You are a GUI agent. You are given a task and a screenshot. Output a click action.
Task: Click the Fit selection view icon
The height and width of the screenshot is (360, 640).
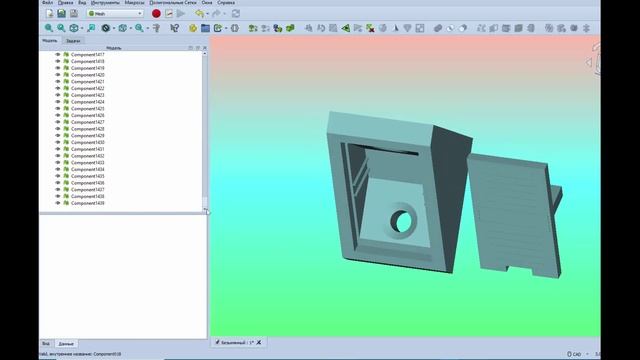61,28
